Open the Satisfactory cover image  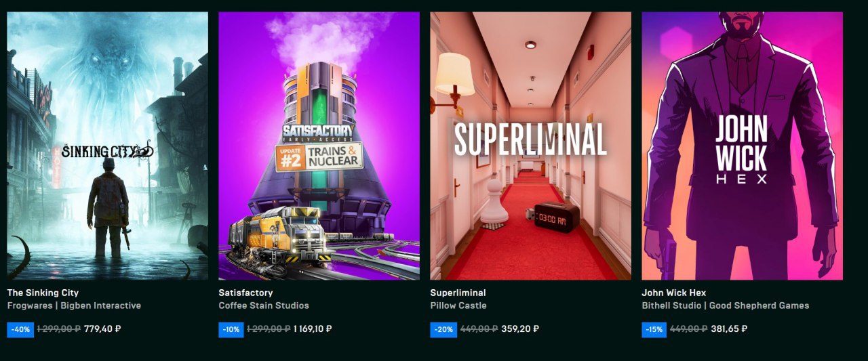319,146
